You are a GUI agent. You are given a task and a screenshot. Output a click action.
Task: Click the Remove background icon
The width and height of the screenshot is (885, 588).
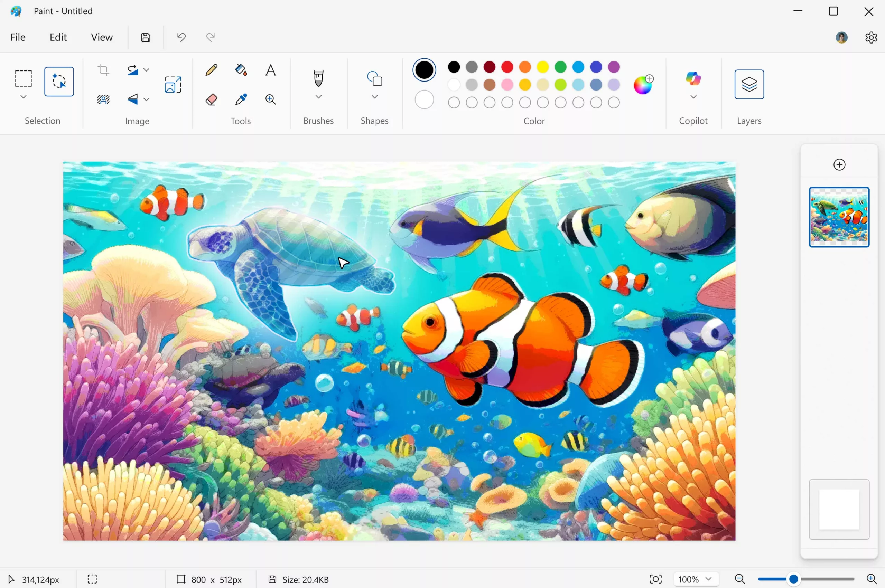coord(103,99)
